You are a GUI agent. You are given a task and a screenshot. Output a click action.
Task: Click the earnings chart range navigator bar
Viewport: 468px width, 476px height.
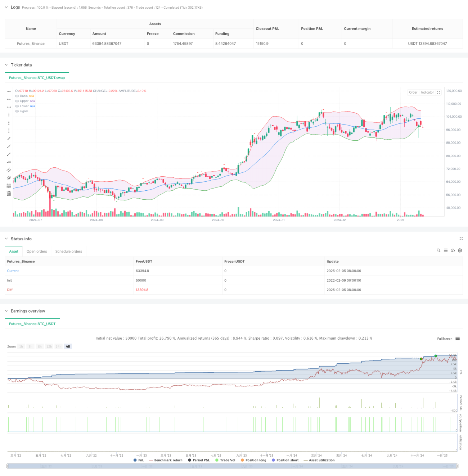[232, 466]
